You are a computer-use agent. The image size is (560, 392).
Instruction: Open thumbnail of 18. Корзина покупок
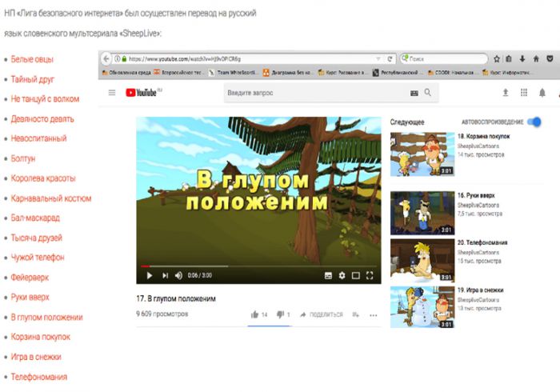(422, 154)
